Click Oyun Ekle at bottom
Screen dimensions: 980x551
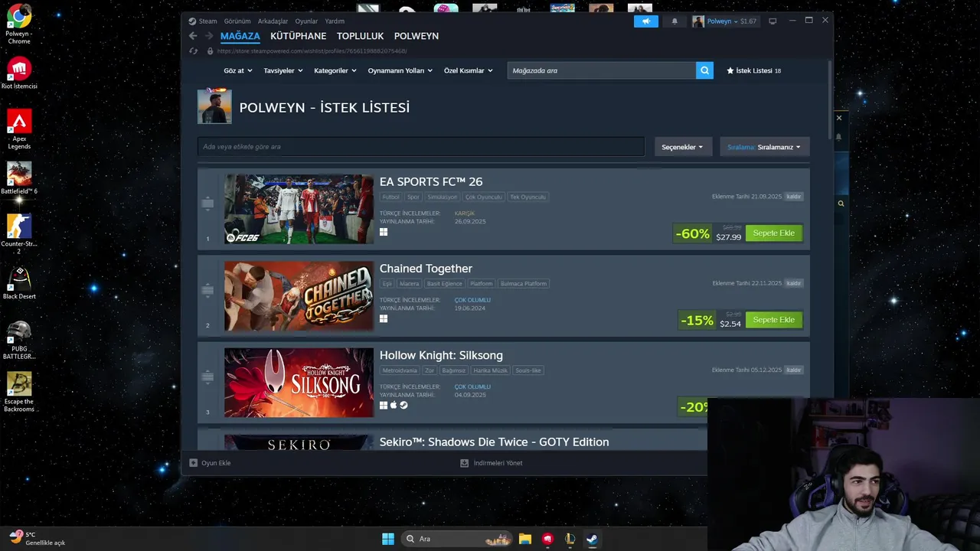click(210, 463)
